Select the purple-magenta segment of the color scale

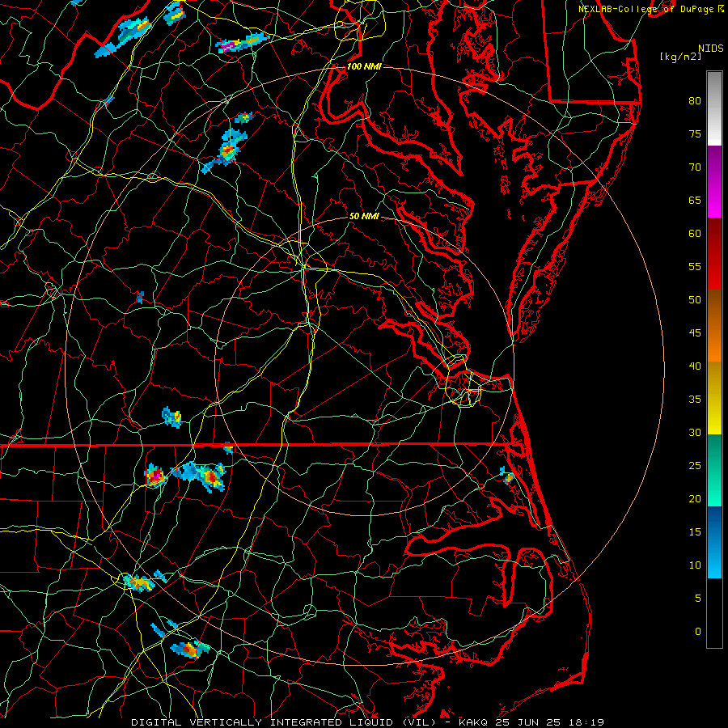click(714, 182)
